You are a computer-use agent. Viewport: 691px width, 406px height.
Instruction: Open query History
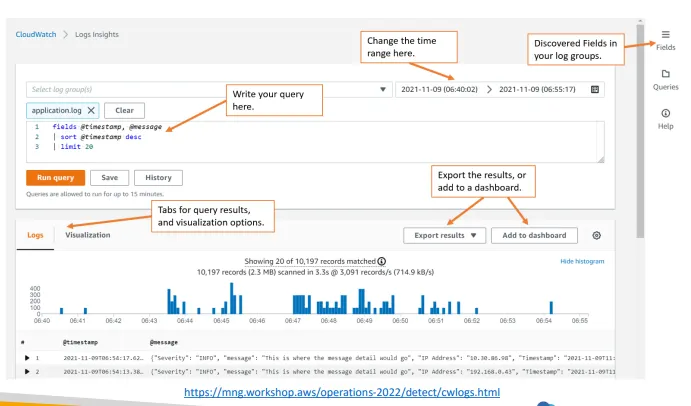tap(158, 178)
